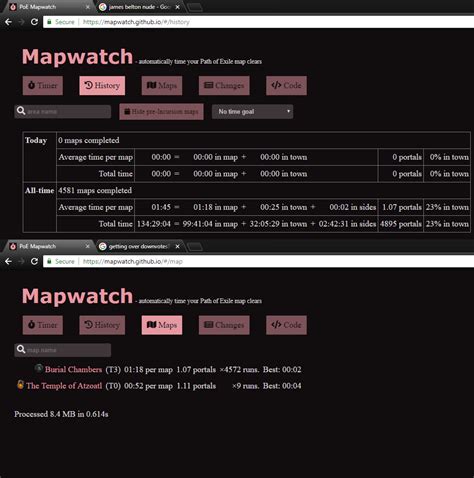
Task: Click the 1.07 portals cell in All-time row
Action: pos(402,207)
